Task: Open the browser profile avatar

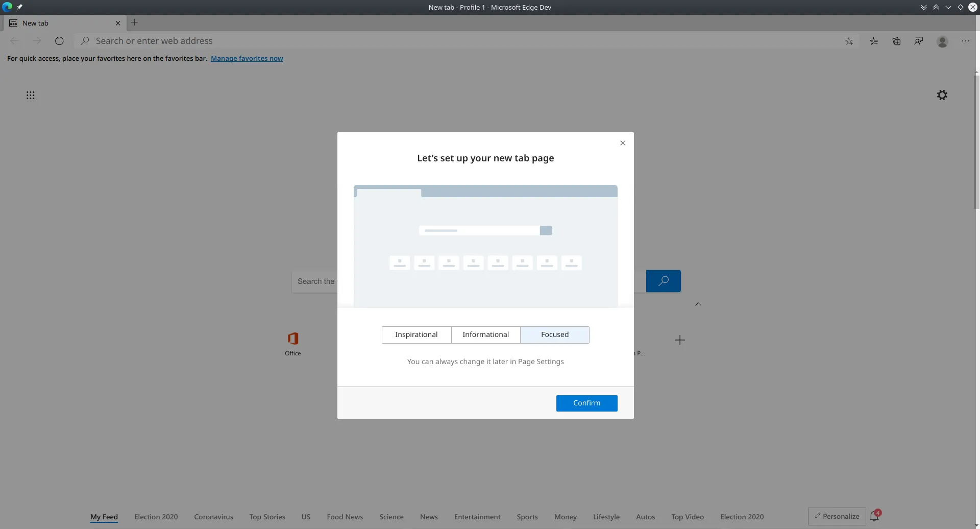Action: pos(942,41)
